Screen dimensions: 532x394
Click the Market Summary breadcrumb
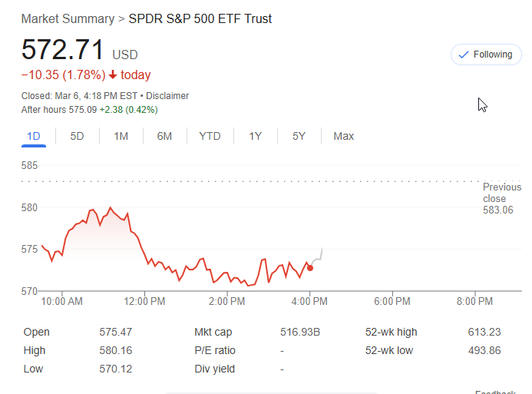(x=68, y=18)
